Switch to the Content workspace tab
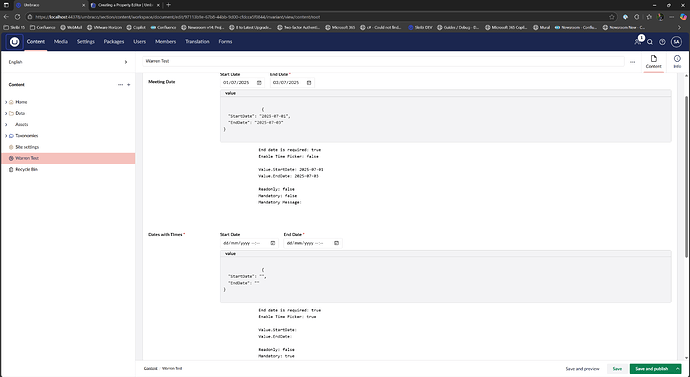The height and width of the screenshot is (377, 690). coord(653,62)
